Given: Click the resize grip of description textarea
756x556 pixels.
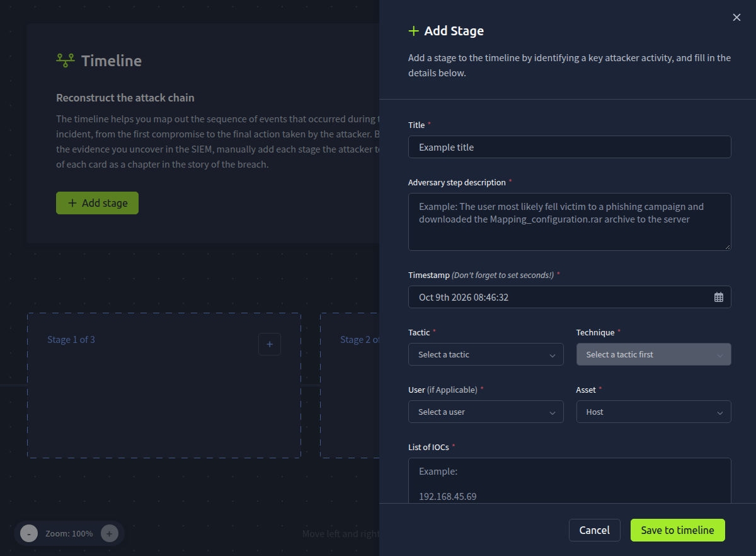Looking at the screenshot, I should click(x=727, y=246).
